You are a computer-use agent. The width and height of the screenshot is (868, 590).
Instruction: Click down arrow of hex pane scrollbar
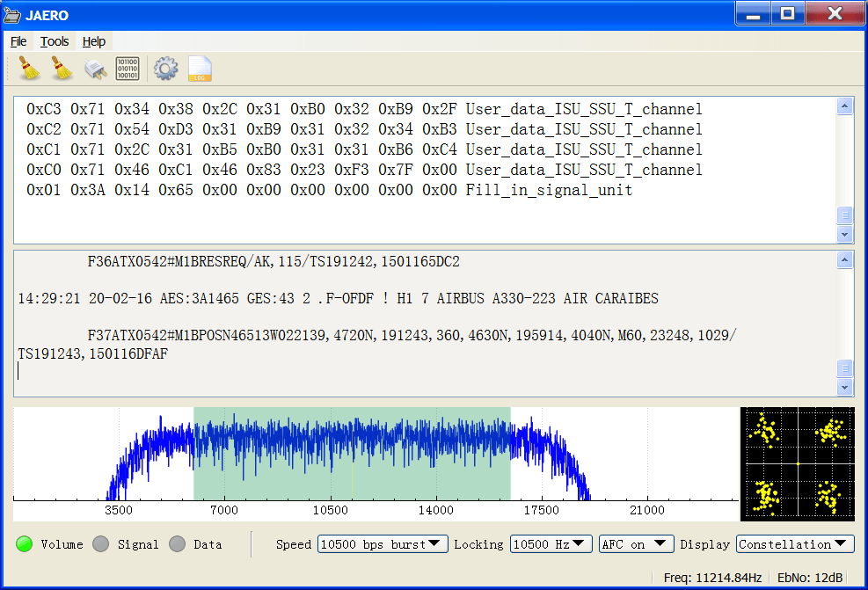[x=845, y=234]
